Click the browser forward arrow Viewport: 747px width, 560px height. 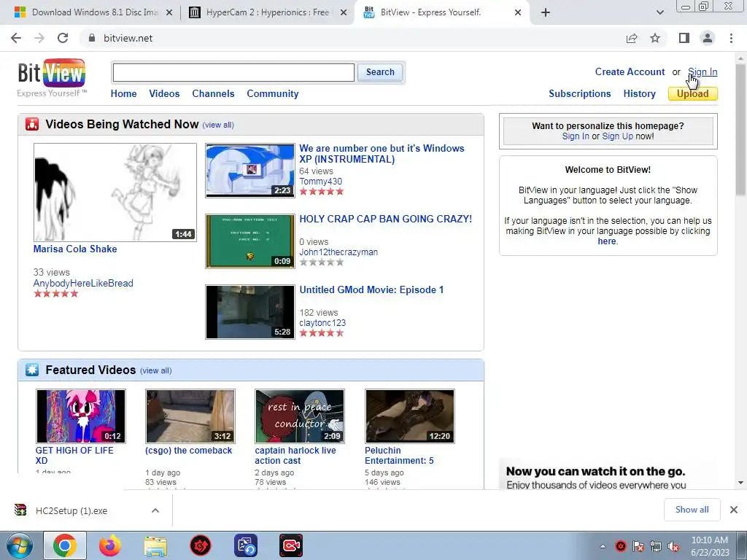tap(39, 38)
